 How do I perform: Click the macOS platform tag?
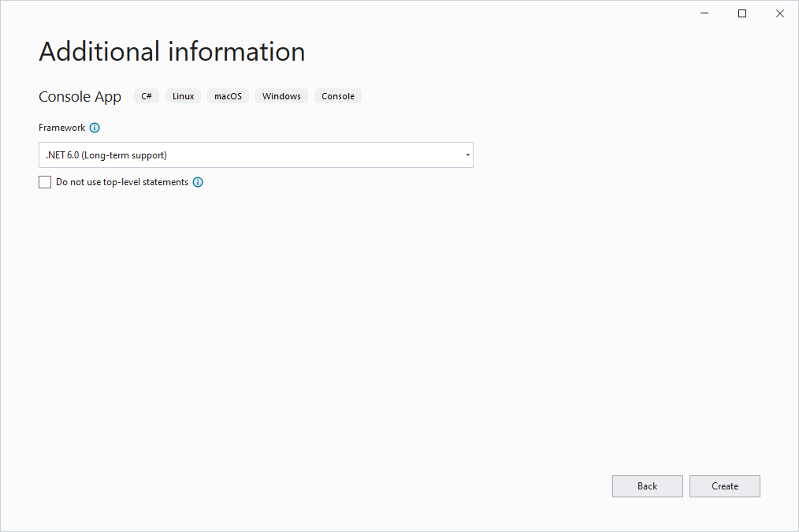pos(228,96)
